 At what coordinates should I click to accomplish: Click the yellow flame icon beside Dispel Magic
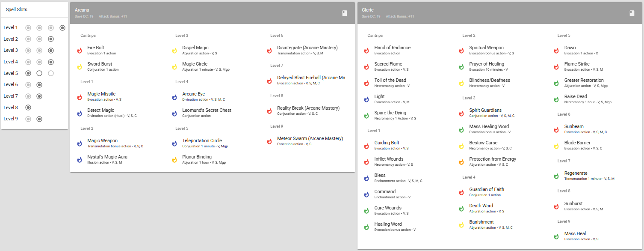(174, 51)
